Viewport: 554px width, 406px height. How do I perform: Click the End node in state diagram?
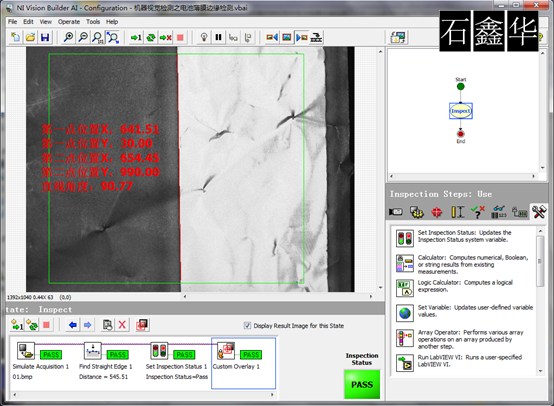click(460, 134)
